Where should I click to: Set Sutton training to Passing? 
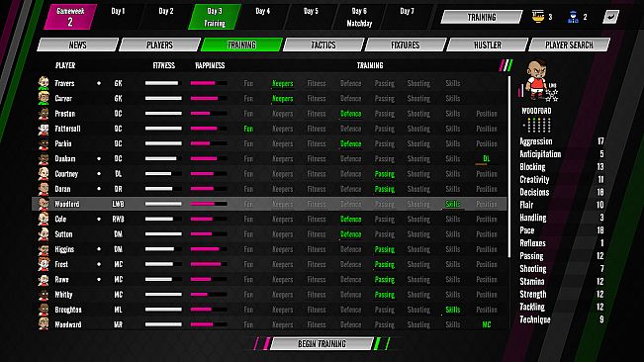(x=385, y=234)
